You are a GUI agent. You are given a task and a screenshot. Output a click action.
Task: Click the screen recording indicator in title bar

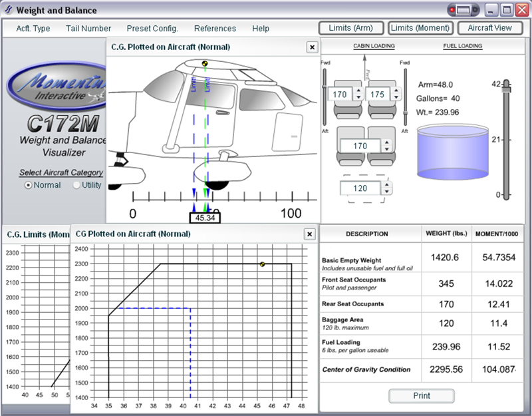[x=463, y=10]
